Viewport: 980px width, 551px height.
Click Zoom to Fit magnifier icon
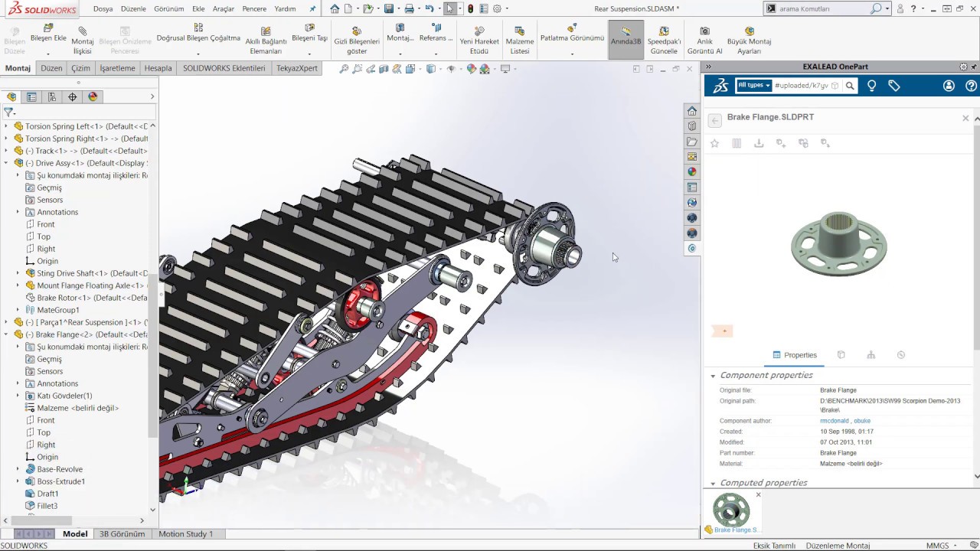(345, 69)
